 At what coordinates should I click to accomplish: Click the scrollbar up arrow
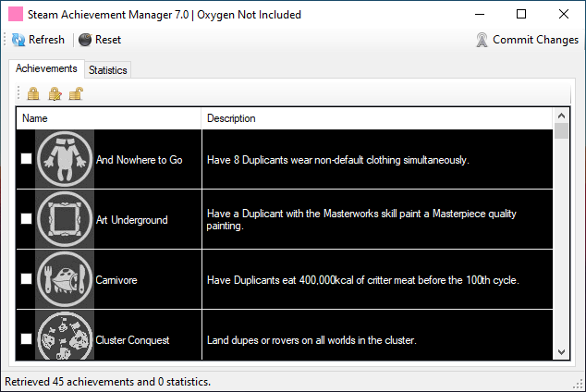(x=561, y=116)
